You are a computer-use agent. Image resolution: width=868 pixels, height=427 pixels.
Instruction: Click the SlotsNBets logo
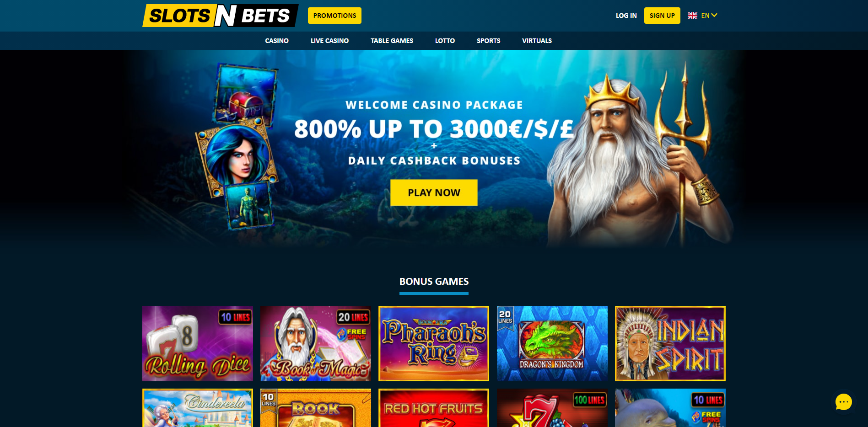(x=220, y=16)
